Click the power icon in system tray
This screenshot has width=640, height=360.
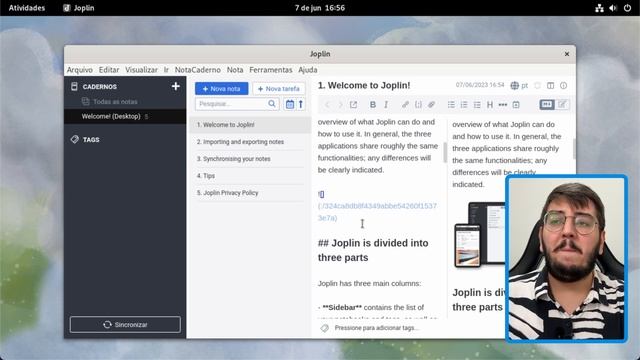pyautogui.click(x=627, y=8)
